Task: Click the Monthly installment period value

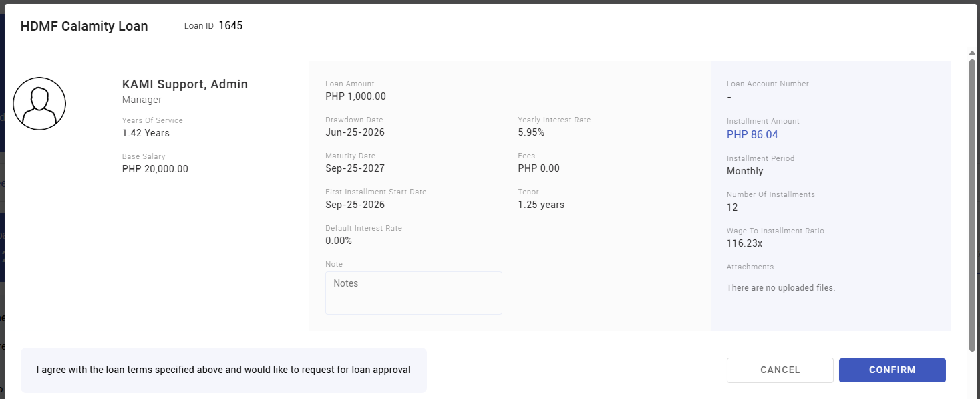Action: [745, 171]
